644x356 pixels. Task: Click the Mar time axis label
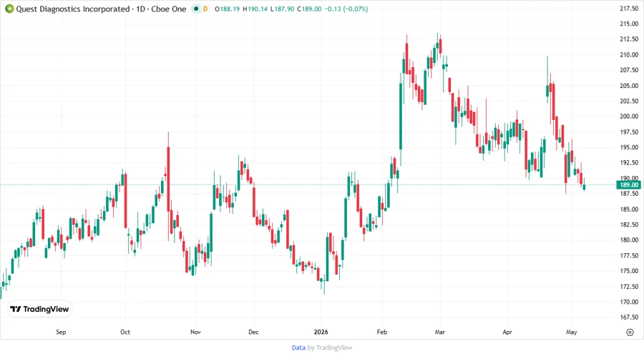click(x=440, y=332)
